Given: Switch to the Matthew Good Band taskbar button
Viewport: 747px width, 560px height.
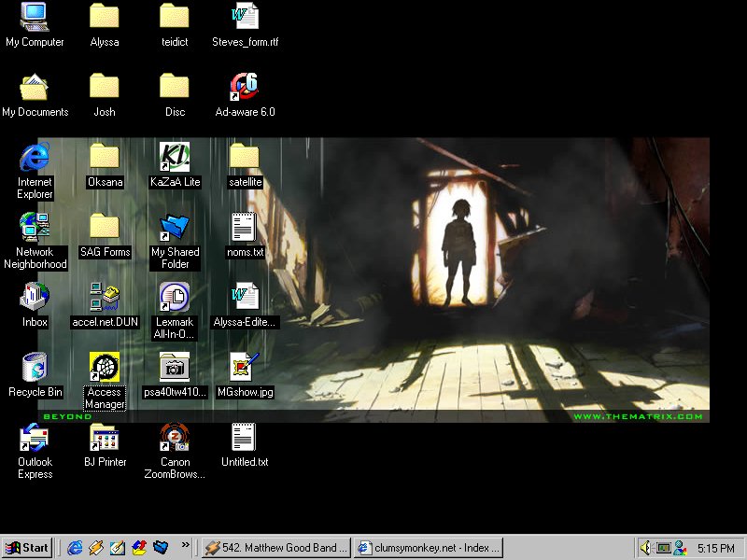Looking at the screenshot, I should [276, 548].
